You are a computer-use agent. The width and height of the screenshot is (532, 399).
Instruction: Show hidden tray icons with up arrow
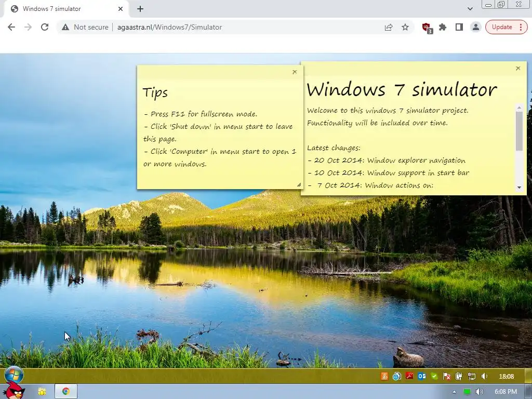[454, 392]
